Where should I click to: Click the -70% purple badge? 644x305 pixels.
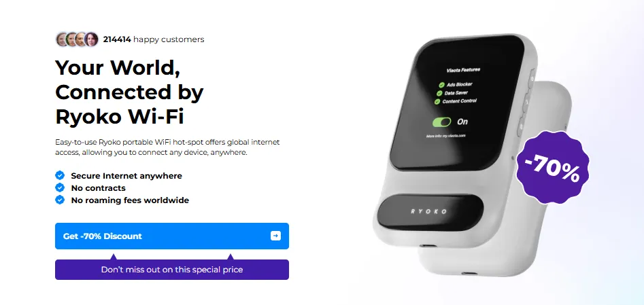coord(553,167)
